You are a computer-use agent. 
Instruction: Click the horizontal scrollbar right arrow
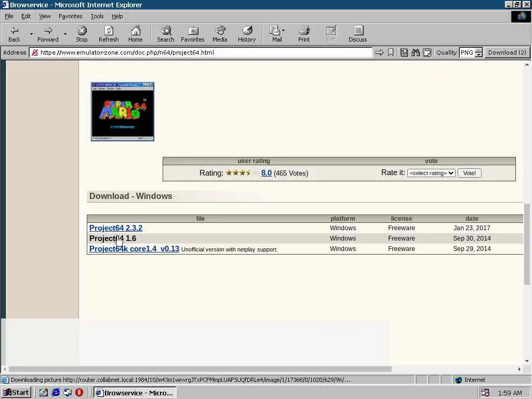click(x=519, y=369)
